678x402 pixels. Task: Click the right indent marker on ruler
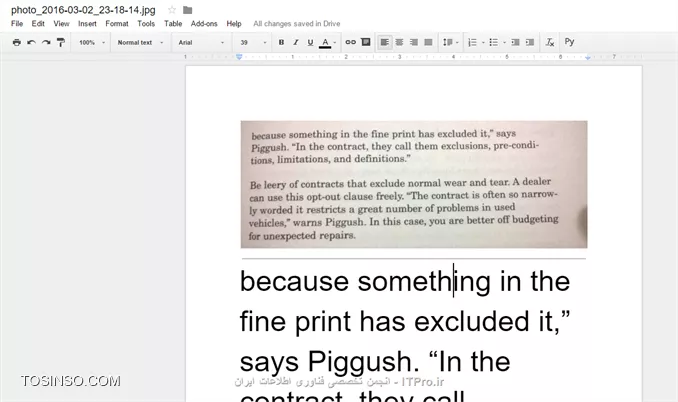pos(588,57)
